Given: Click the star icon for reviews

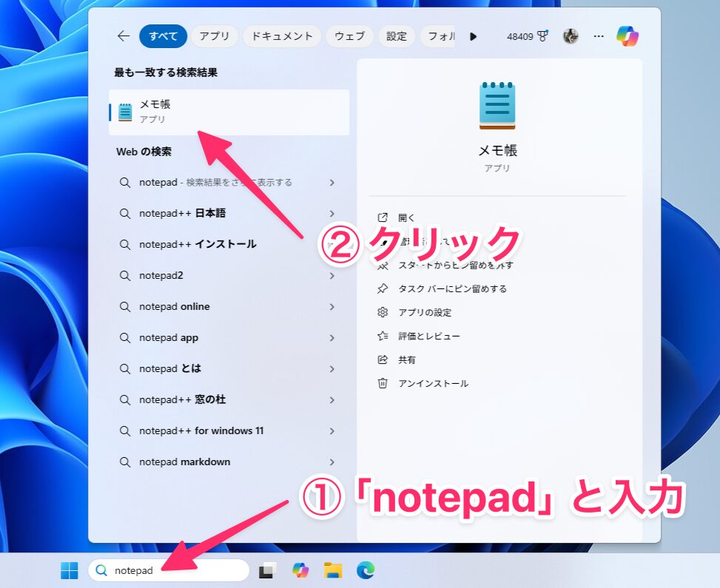Looking at the screenshot, I should point(383,336).
